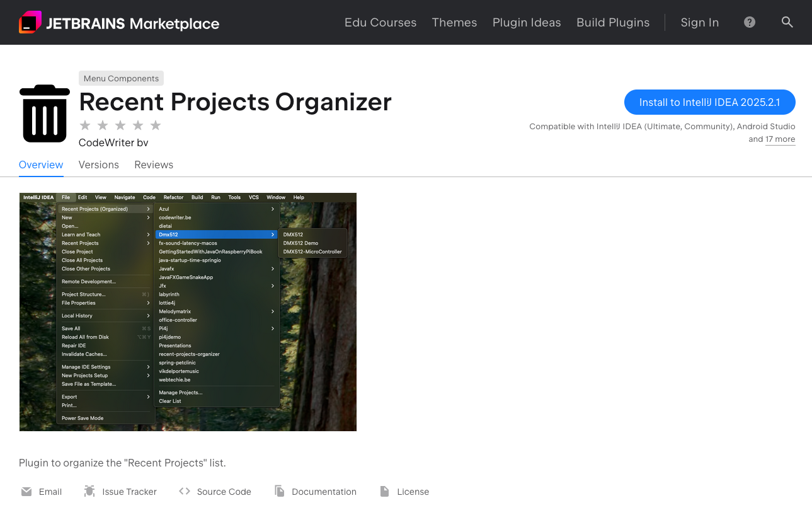812x515 pixels.
Task: Click the five-star rating row
Action: (120, 125)
